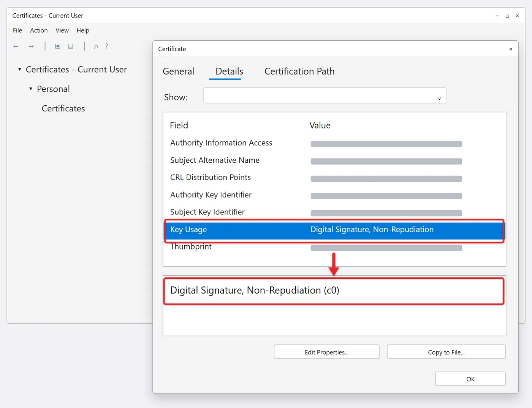The width and height of the screenshot is (532, 408).
Task: Open the Show dropdown list
Action: tap(325, 95)
